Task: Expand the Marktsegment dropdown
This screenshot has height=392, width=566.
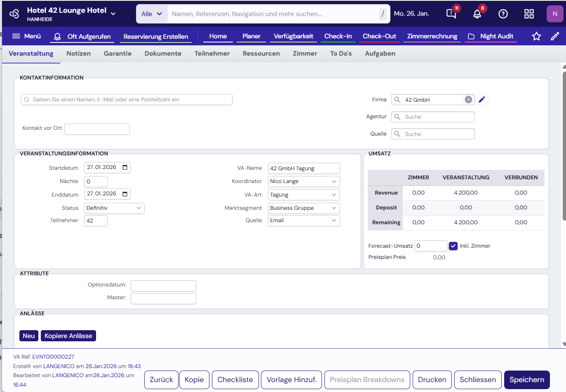Action: [304, 208]
